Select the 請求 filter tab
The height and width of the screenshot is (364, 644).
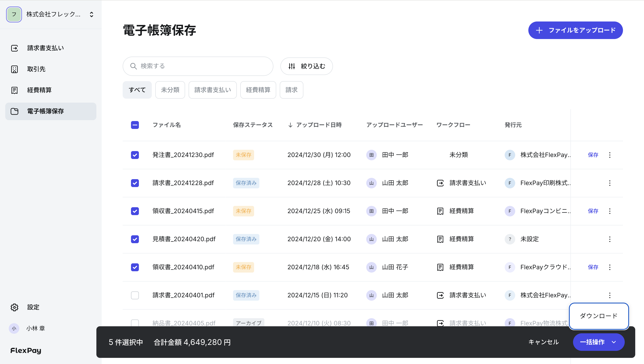click(x=292, y=90)
